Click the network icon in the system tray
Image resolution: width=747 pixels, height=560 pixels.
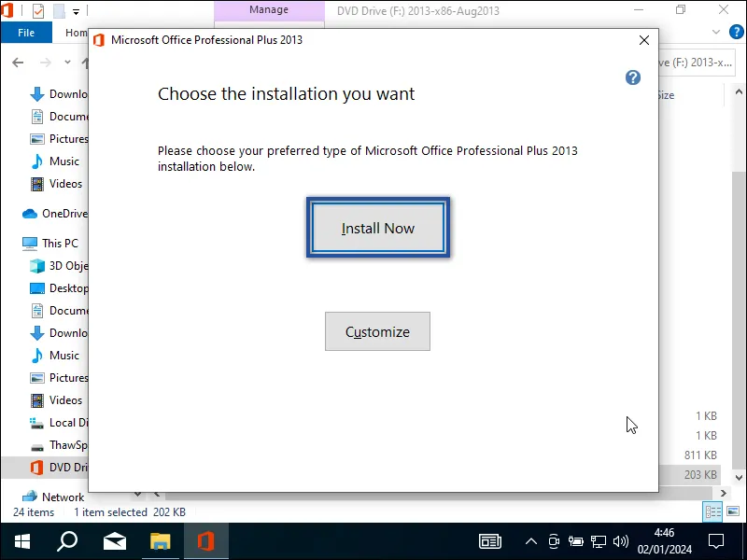coord(598,540)
